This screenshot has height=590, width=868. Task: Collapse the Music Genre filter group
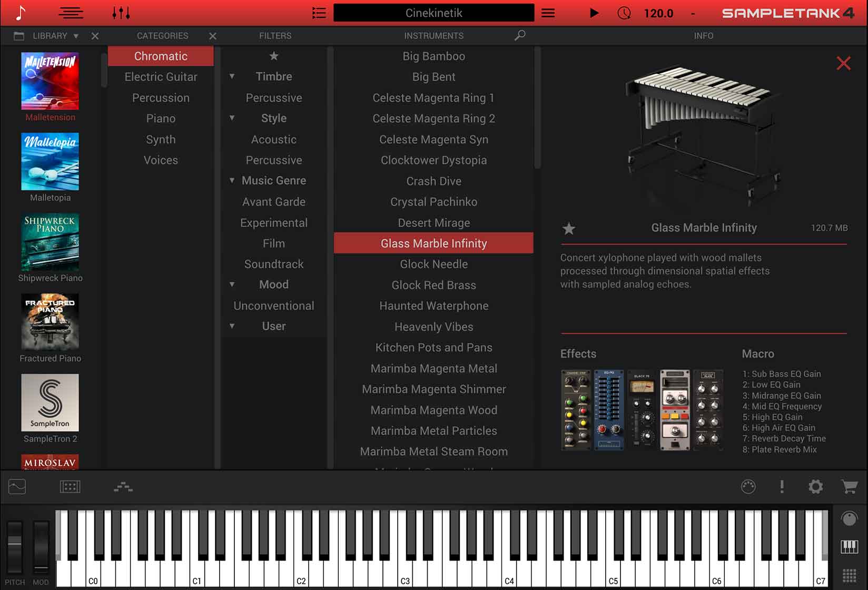[x=232, y=181]
